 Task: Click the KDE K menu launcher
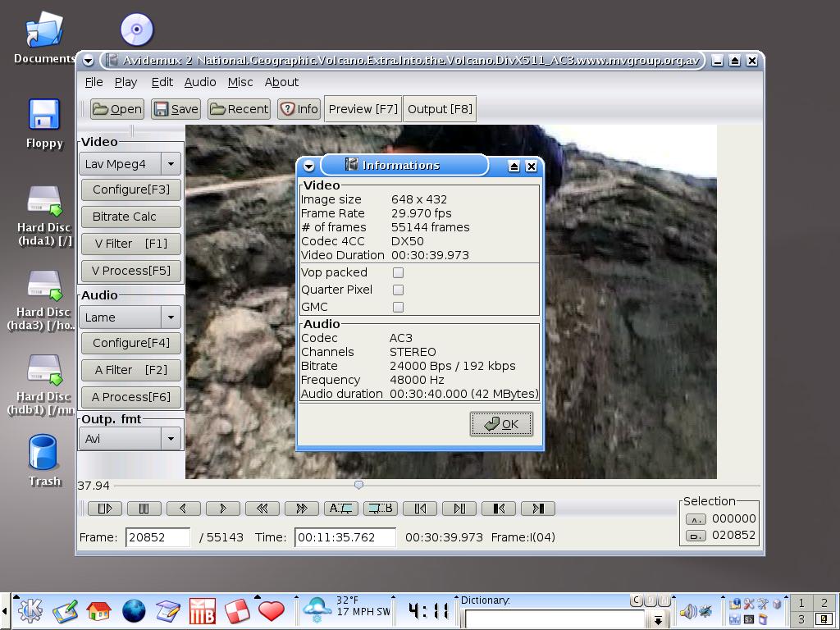pos(30,610)
